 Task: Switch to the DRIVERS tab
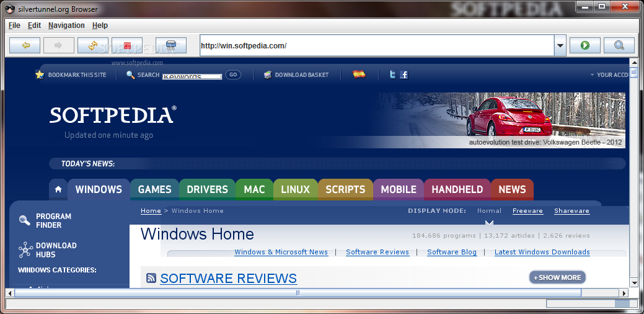pyautogui.click(x=208, y=189)
